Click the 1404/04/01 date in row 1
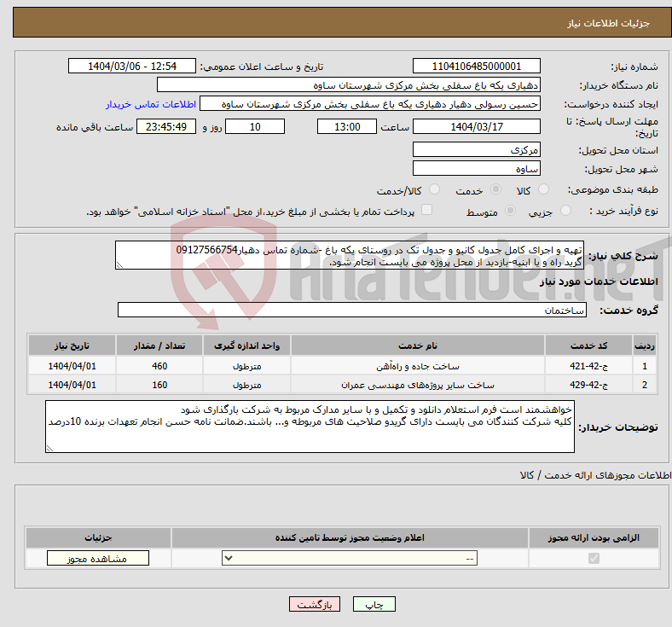 (72, 366)
